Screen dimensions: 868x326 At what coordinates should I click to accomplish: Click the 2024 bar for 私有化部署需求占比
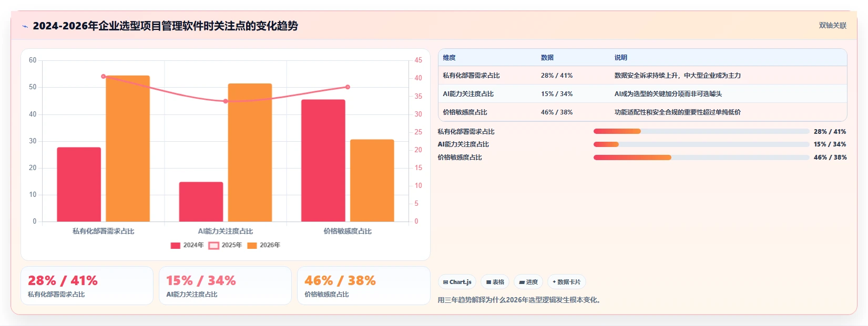pyautogui.click(x=79, y=184)
